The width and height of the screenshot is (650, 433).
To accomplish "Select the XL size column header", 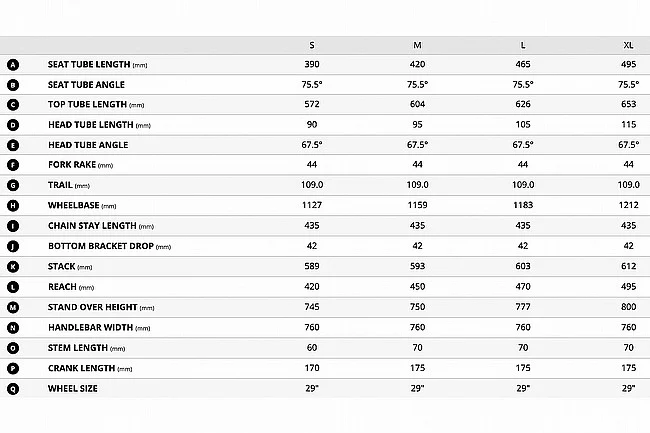I will click(628, 44).
